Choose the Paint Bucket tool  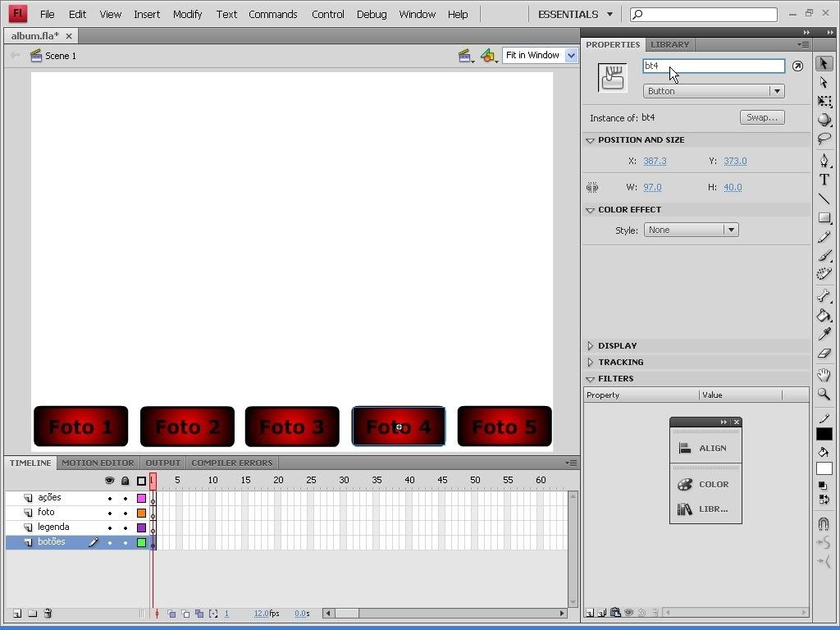point(824,315)
